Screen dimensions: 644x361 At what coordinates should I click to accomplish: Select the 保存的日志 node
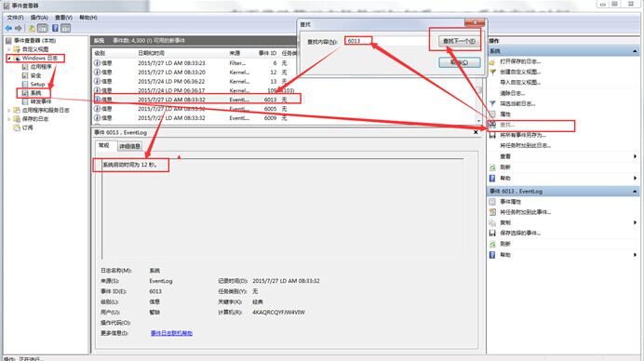click(x=35, y=119)
